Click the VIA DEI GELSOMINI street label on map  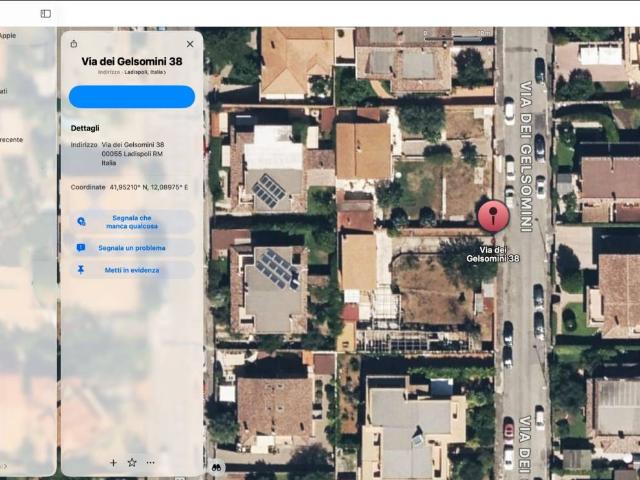[x=526, y=156]
